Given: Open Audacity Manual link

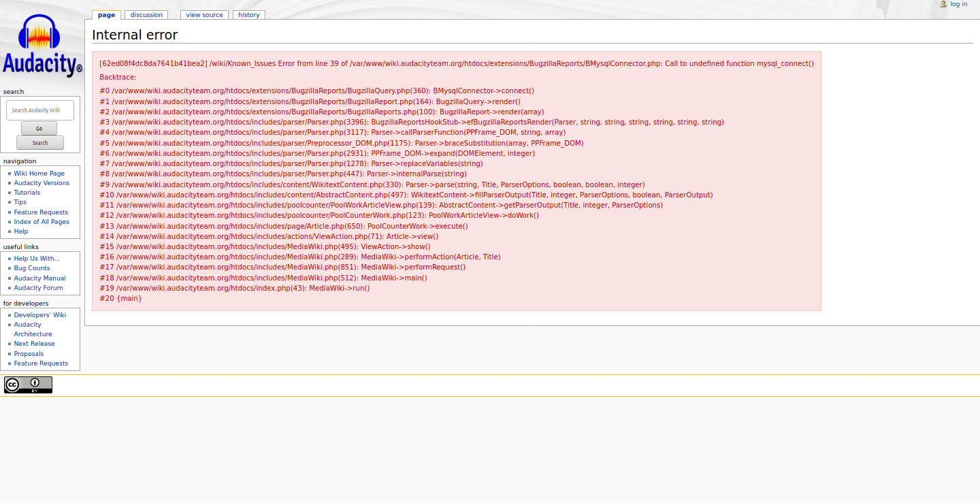Looking at the screenshot, I should point(40,278).
